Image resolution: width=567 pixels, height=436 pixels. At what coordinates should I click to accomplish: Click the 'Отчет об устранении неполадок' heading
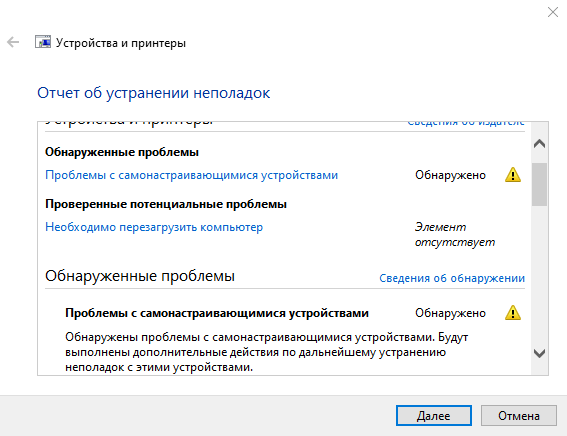[154, 93]
